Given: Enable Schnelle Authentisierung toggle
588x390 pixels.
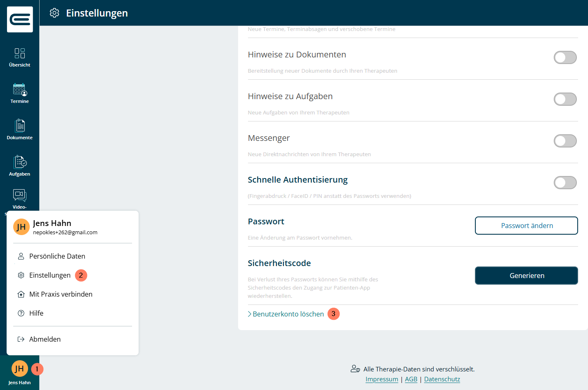Looking at the screenshot, I should pyautogui.click(x=565, y=183).
